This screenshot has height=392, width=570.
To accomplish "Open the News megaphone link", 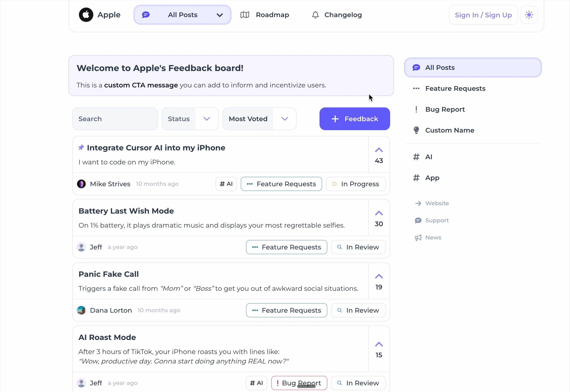I will [x=433, y=238].
